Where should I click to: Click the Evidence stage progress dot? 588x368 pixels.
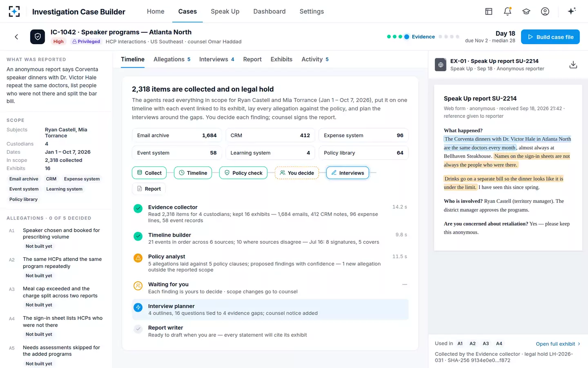pyautogui.click(x=407, y=37)
